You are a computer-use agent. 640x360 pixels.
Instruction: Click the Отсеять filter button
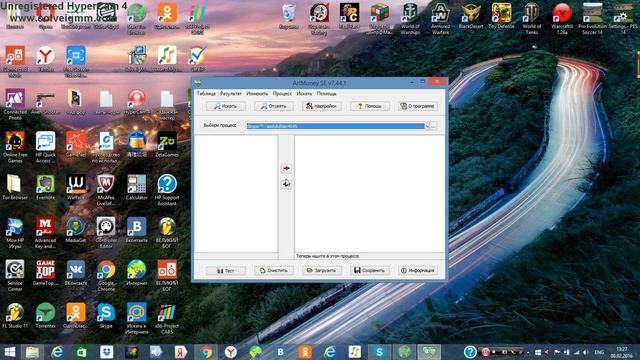coord(274,106)
